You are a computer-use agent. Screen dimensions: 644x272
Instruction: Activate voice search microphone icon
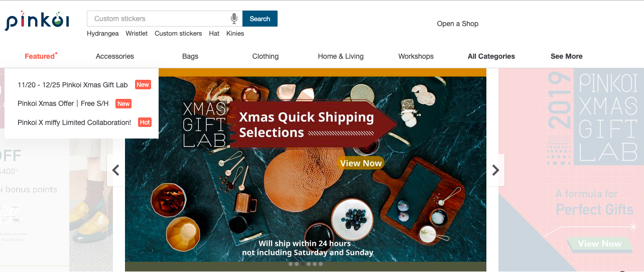pos(234,19)
